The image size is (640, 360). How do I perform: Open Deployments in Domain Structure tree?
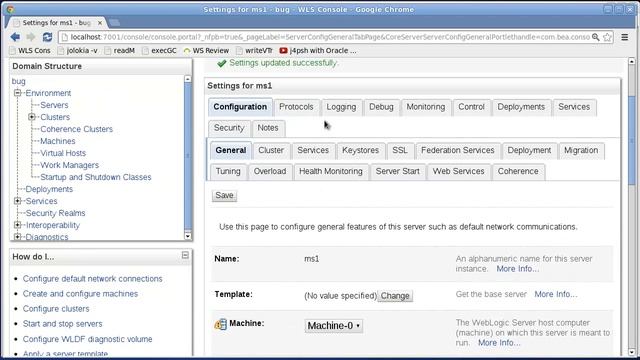coord(49,189)
